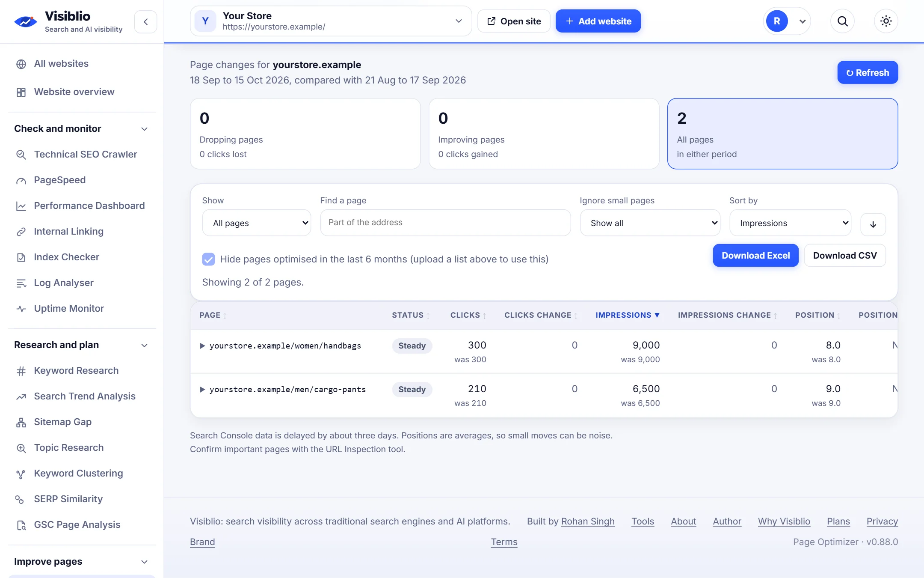Click the Add website button
This screenshot has height=578, width=924.
tap(598, 21)
